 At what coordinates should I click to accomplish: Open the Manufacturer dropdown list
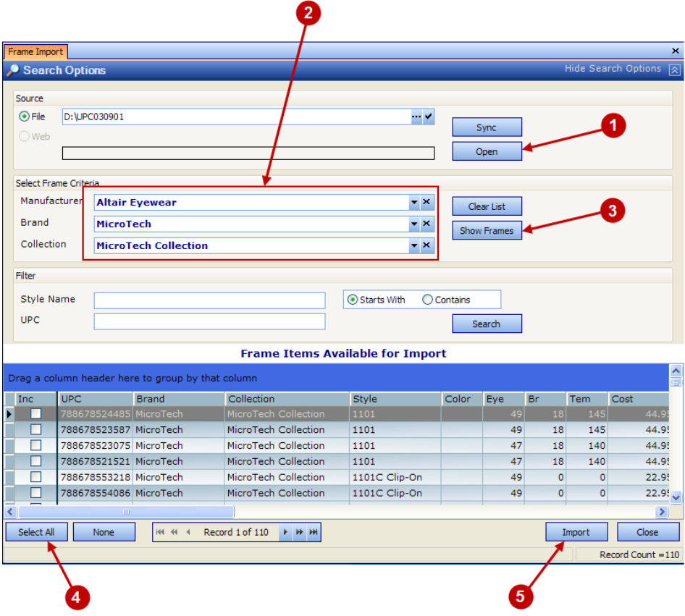[413, 202]
